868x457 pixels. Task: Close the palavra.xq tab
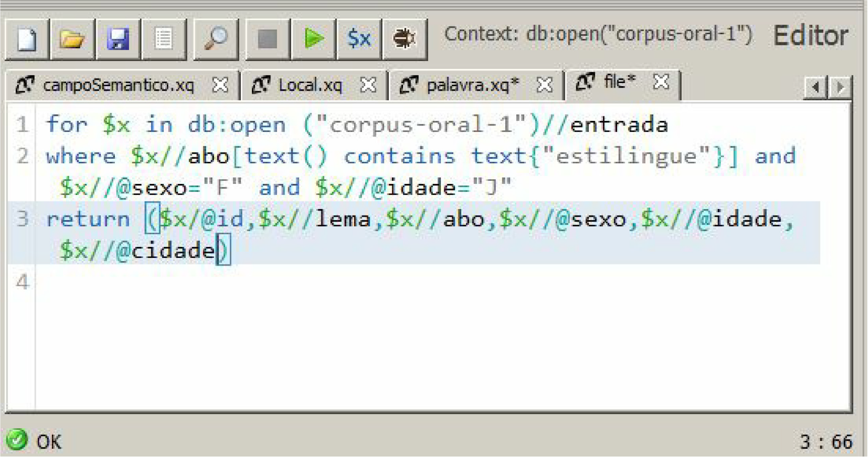tap(544, 85)
